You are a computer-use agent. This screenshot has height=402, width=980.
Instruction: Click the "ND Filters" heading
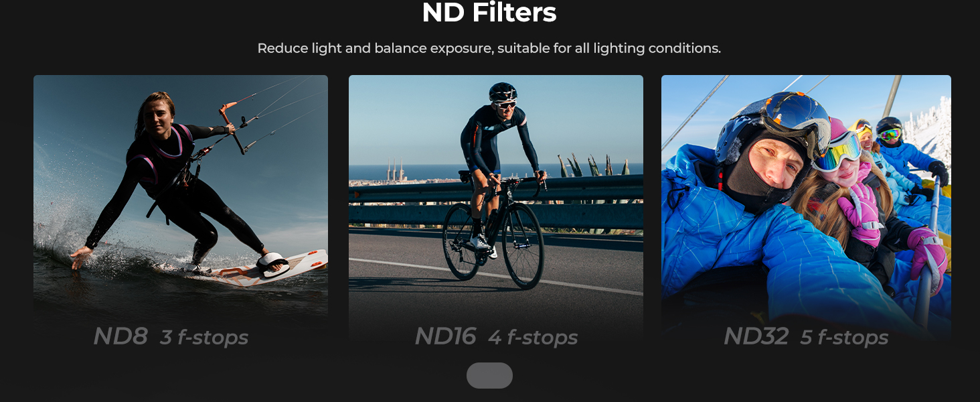click(489, 13)
